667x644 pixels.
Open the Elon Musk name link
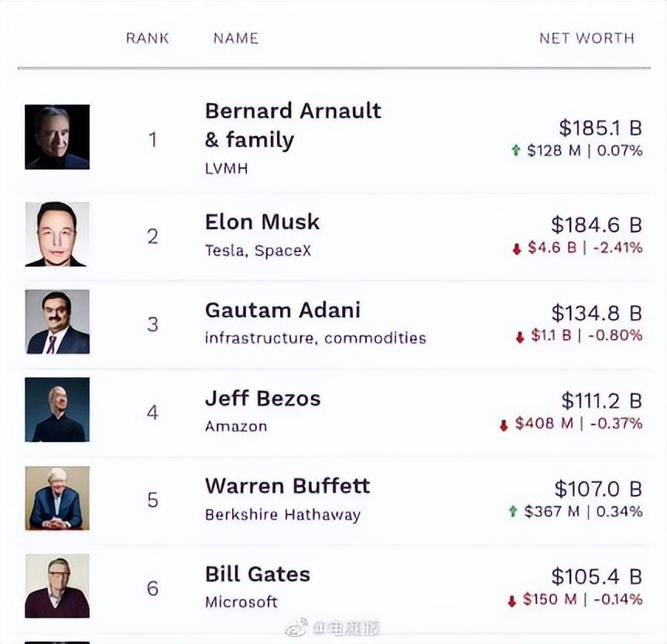(262, 222)
